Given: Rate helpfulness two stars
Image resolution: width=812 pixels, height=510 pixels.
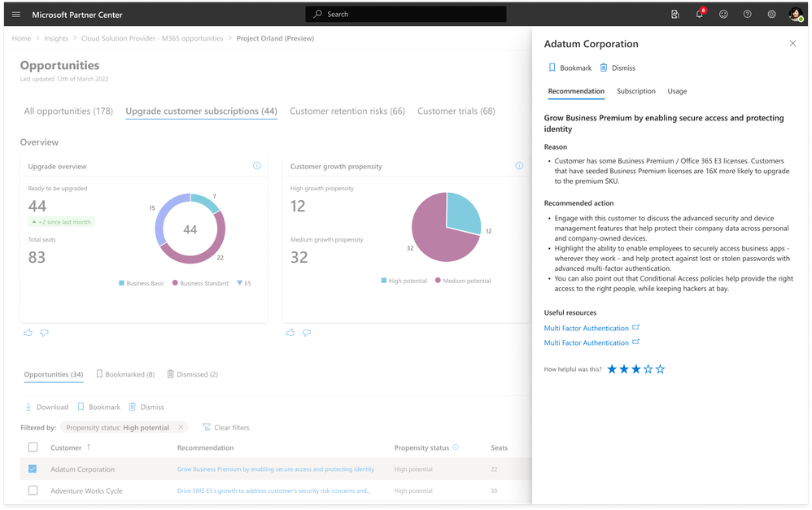Looking at the screenshot, I should pyautogui.click(x=624, y=369).
